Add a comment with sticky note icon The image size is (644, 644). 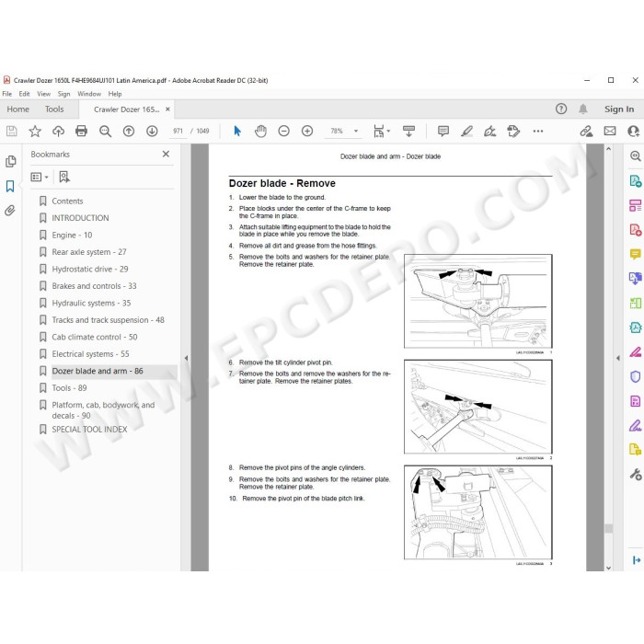click(443, 131)
